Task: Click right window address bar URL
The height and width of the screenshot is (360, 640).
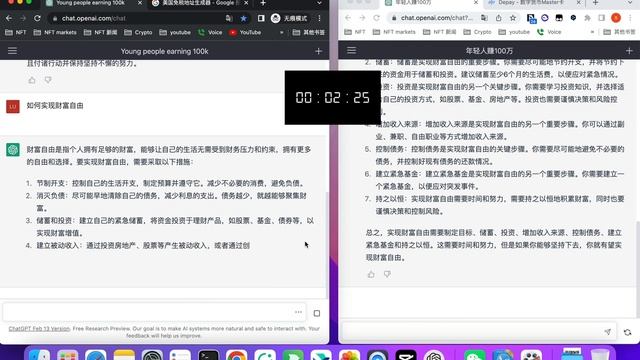Action: tap(436, 18)
